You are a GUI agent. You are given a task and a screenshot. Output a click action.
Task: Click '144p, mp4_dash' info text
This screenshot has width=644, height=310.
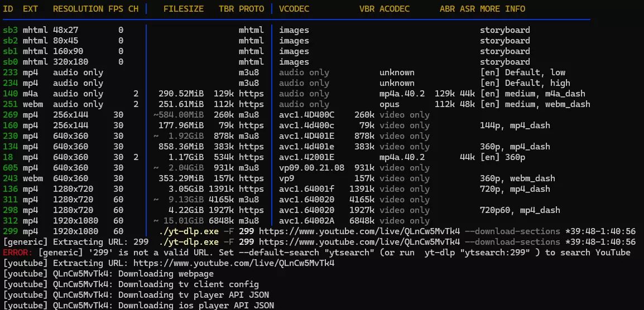(515, 125)
